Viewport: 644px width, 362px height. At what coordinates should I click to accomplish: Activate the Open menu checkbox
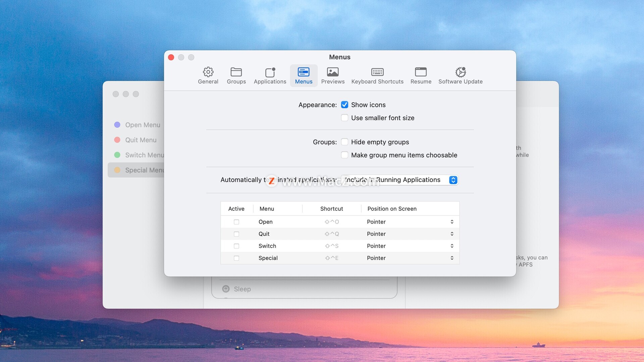point(236,222)
